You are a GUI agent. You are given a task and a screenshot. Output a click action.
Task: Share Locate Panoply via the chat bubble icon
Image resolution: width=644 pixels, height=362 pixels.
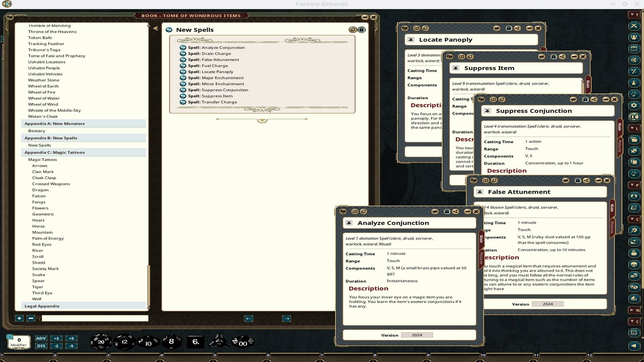497,28
